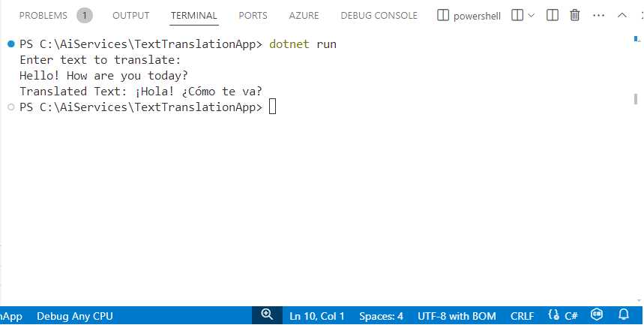Image resolution: width=644 pixels, height=325 pixels.
Task: Open the DEBUG CONSOLE tab
Action: (x=379, y=16)
